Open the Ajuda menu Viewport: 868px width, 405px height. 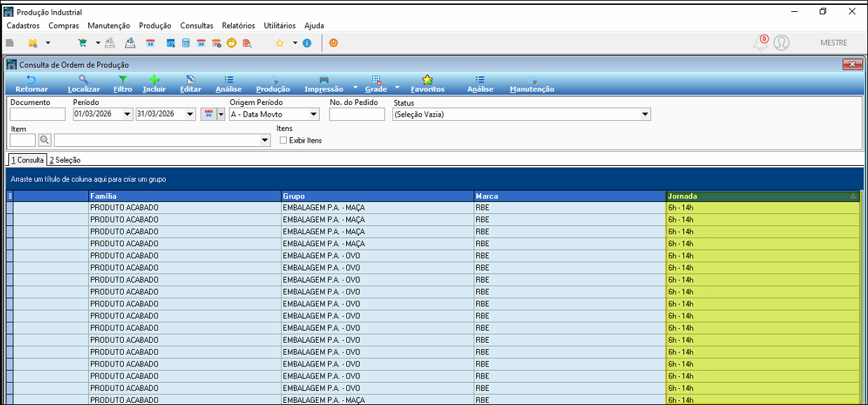[x=314, y=26]
